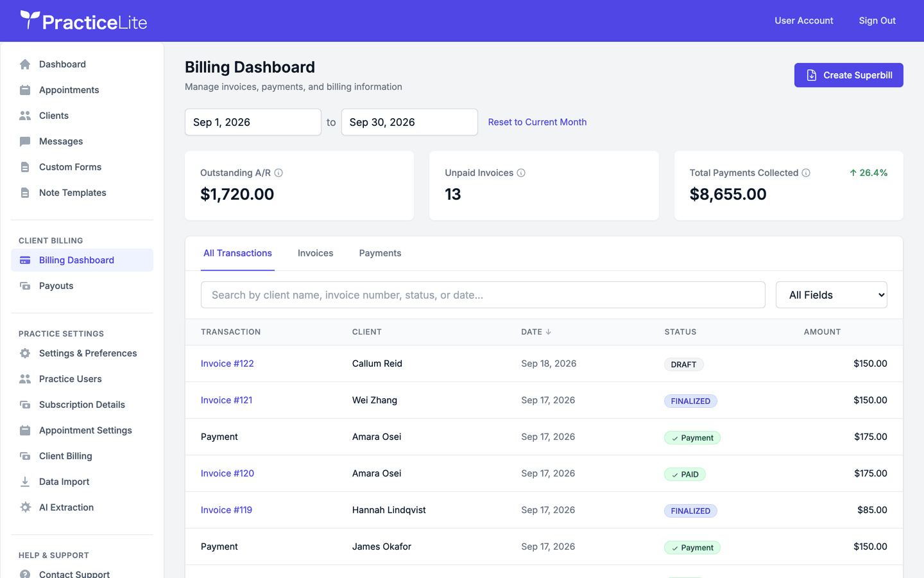This screenshot has width=924, height=578.
Task: Click the Practice Users people icon
Action: point(25,379)
